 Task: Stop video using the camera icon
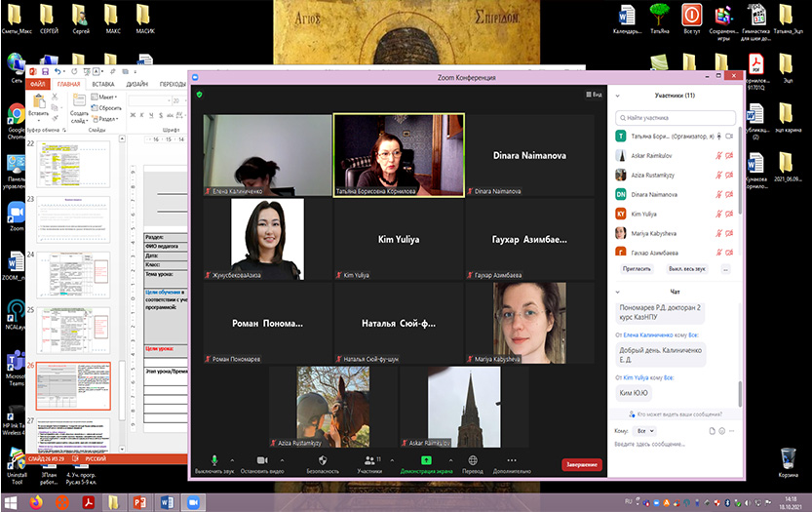point(261,460)
